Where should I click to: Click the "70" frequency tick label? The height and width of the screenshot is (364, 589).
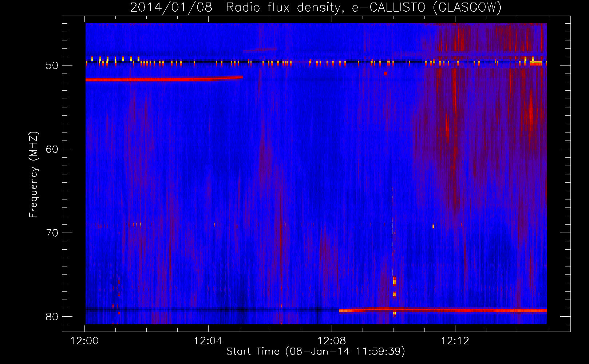click(x=52, y=233)
